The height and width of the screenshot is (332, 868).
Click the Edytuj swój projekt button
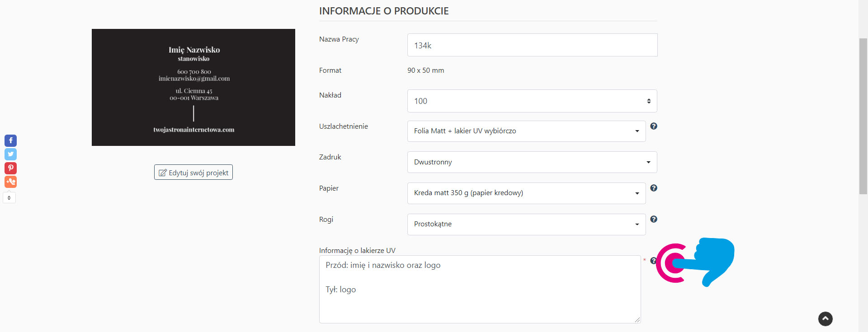click(193, 173)
